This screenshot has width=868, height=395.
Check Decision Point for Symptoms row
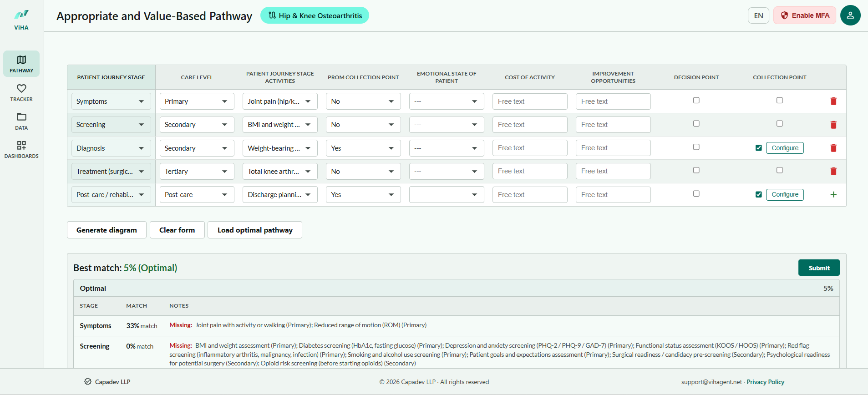696,100
